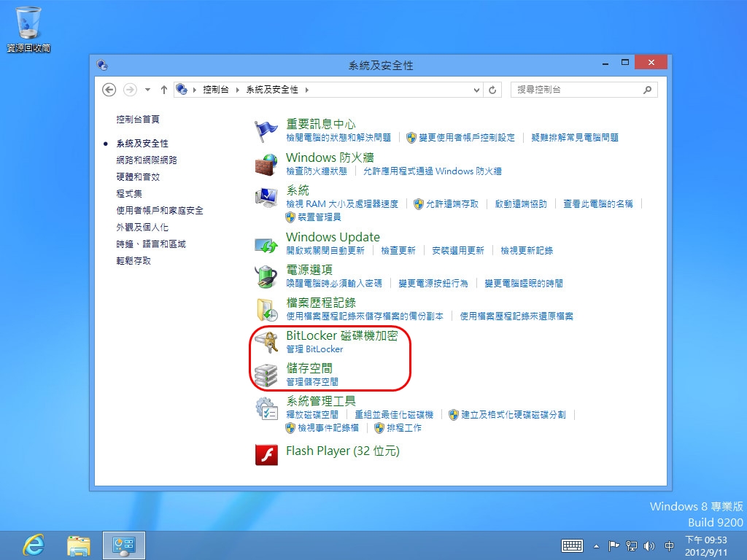Click the 釋放磁碟空間 link
Screen dimensions: 747x560
tap(312, 414)
